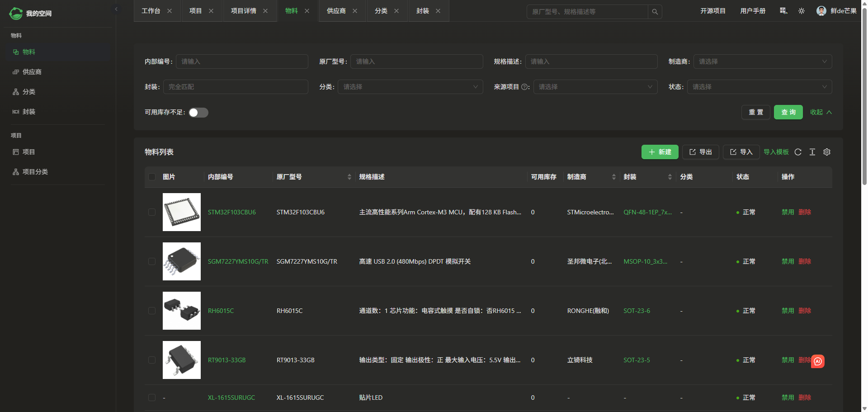Open the table density (row height) icon

coord(812,152)
